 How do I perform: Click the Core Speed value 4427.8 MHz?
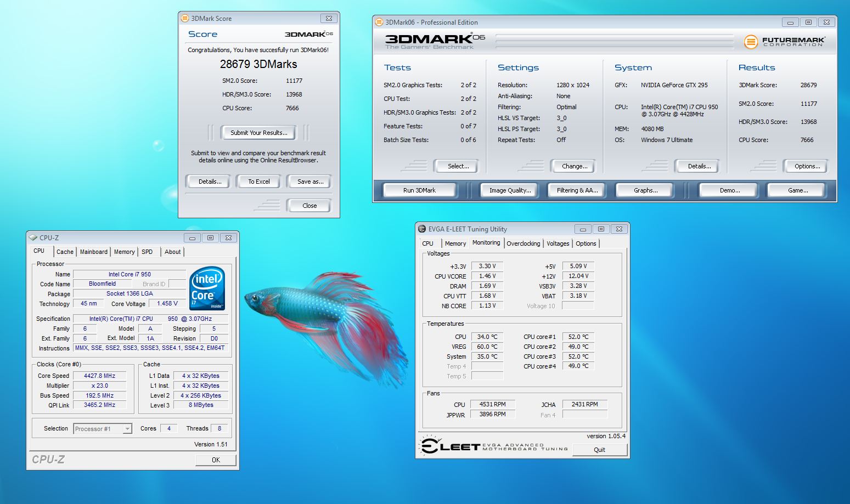click(x=100, y=376)
